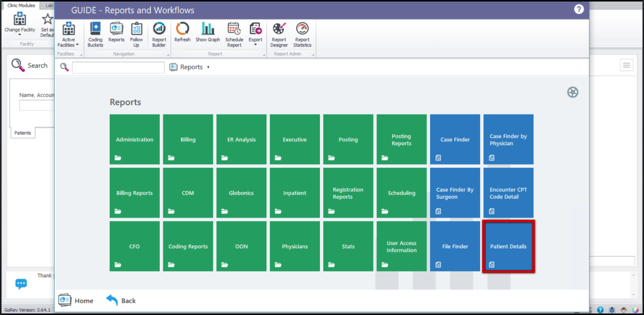Open the Stats folder tile

(x=348, y=246)
